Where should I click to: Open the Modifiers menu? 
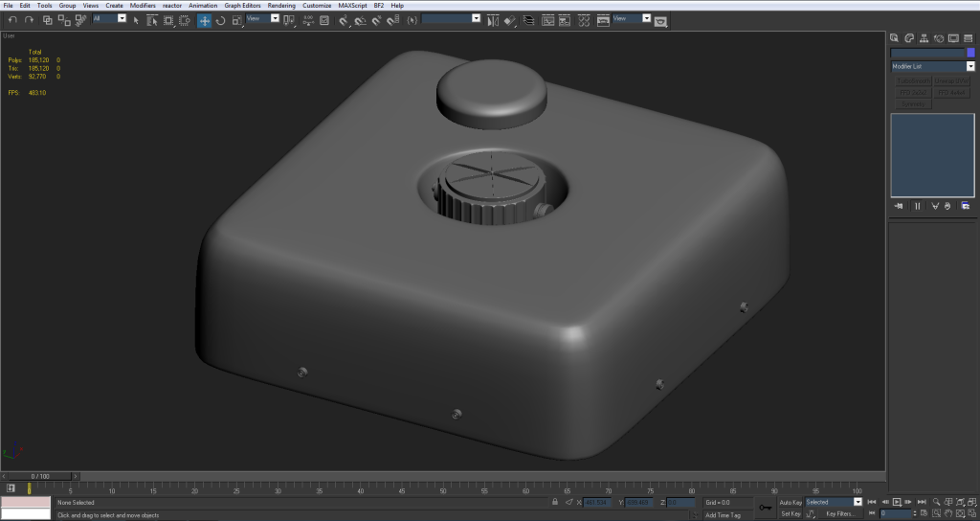(143, 6)
